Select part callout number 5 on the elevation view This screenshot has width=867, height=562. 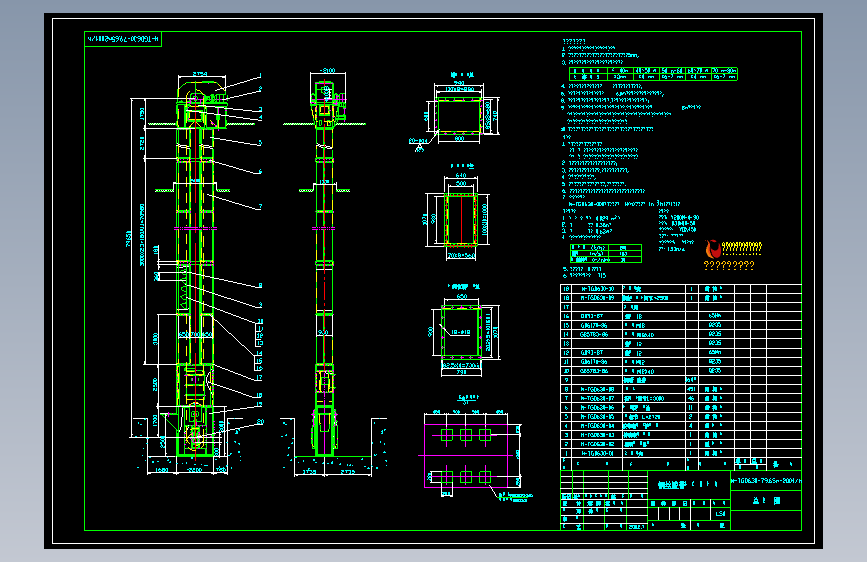click(260, 143)
